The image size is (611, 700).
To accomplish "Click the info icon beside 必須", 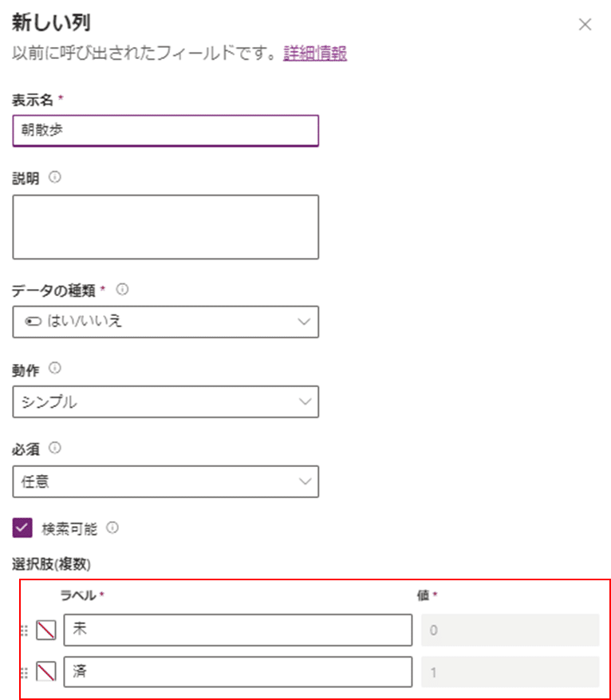I will pos(54,448).
